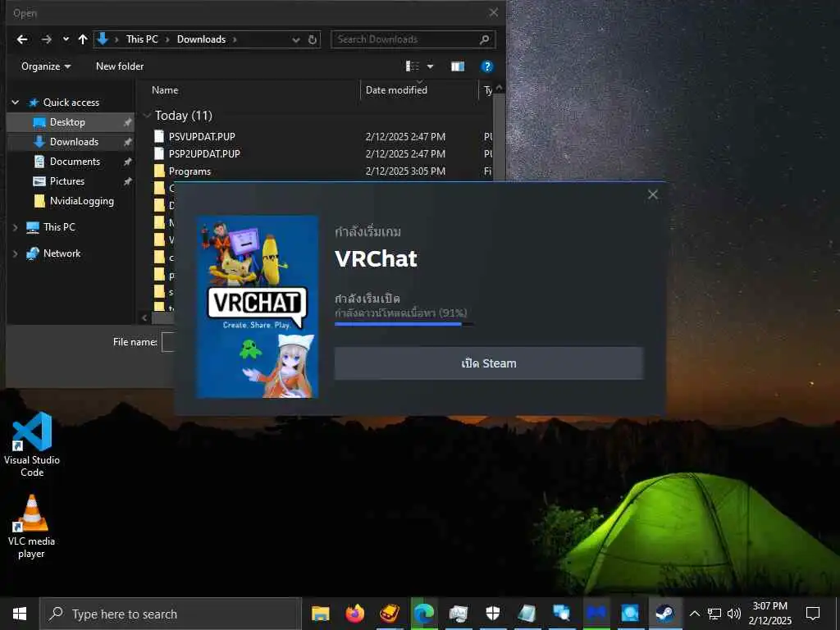
Task: Click the taskbar search box
Action: point(171,614)
